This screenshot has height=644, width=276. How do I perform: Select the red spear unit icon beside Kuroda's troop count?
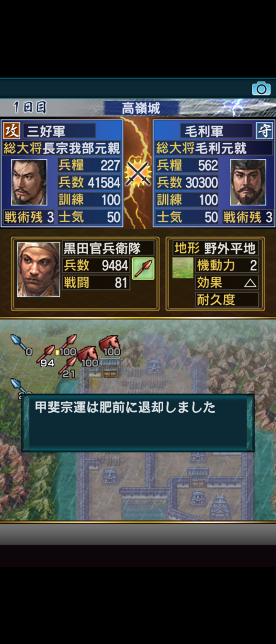[143, 268]
